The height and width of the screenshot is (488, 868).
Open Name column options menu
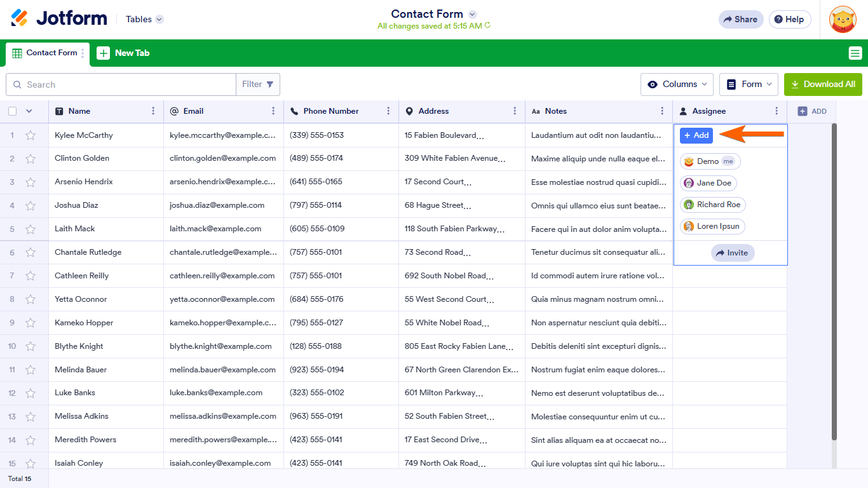point(153,111)
